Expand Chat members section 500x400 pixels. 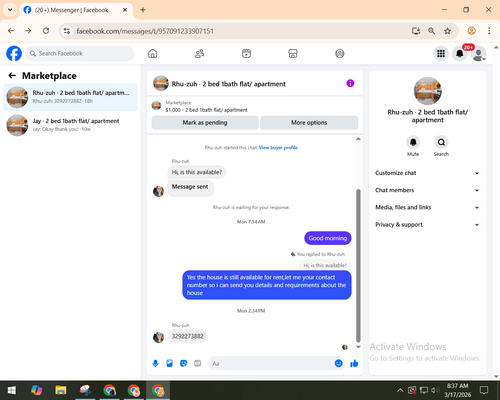click(x=427, y=190)
